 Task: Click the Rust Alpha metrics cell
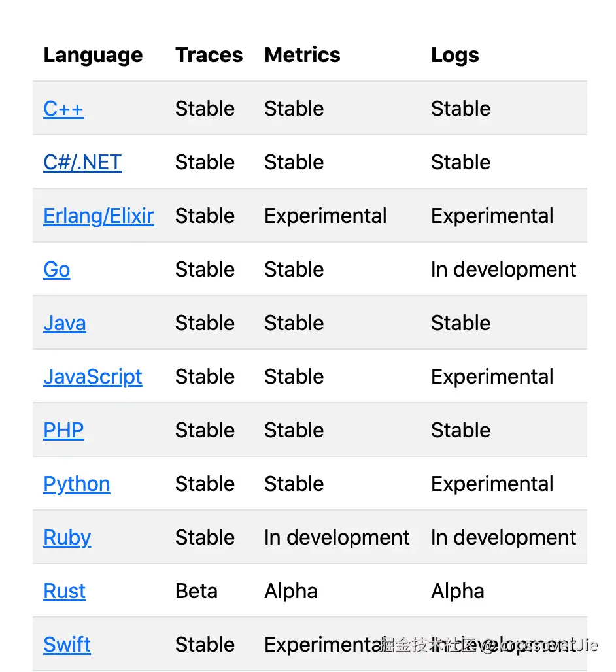291,591
